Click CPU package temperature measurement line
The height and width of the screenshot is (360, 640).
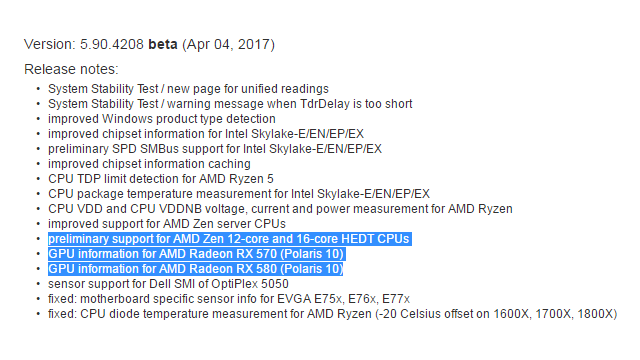coord(239,193)
